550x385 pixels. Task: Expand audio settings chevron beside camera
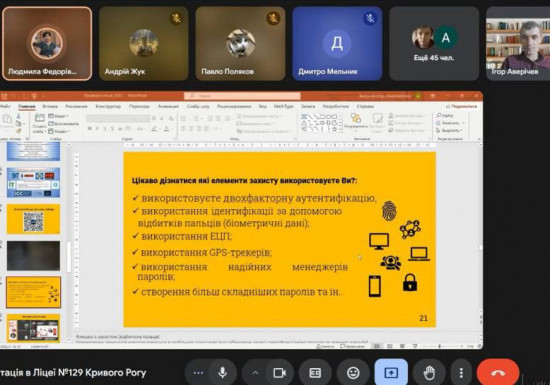[x=255, y=373]
